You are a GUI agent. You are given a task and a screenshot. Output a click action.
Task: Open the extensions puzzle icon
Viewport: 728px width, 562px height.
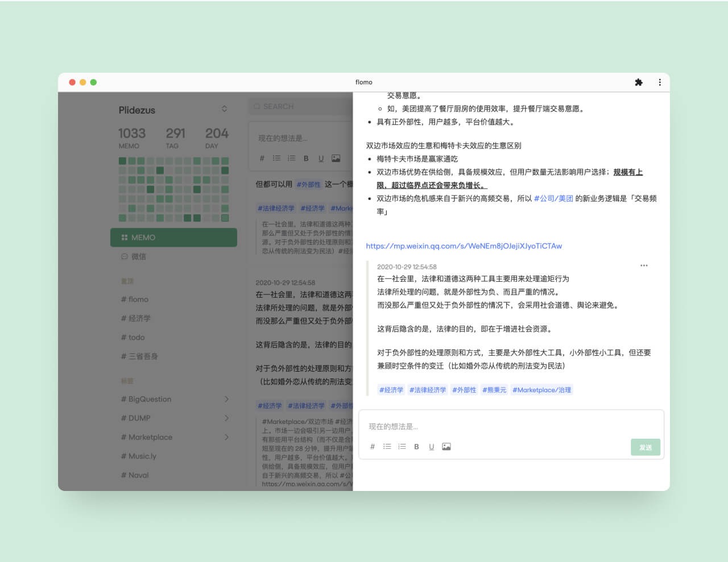coord(639,82)
